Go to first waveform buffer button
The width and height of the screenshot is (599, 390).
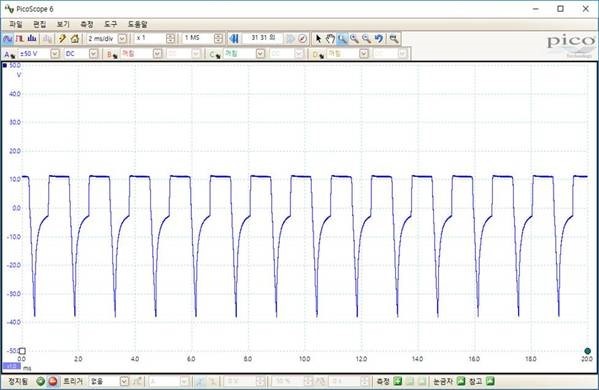click(x=234, y=39)
